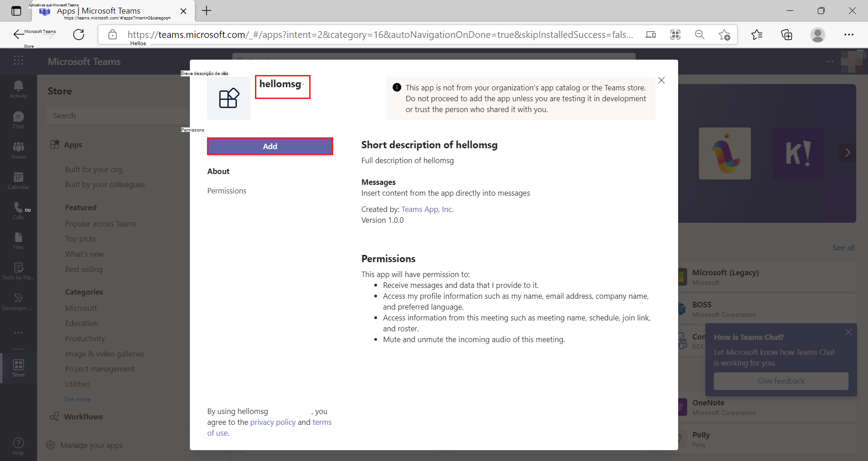Open Polly app card

point(767,439)
